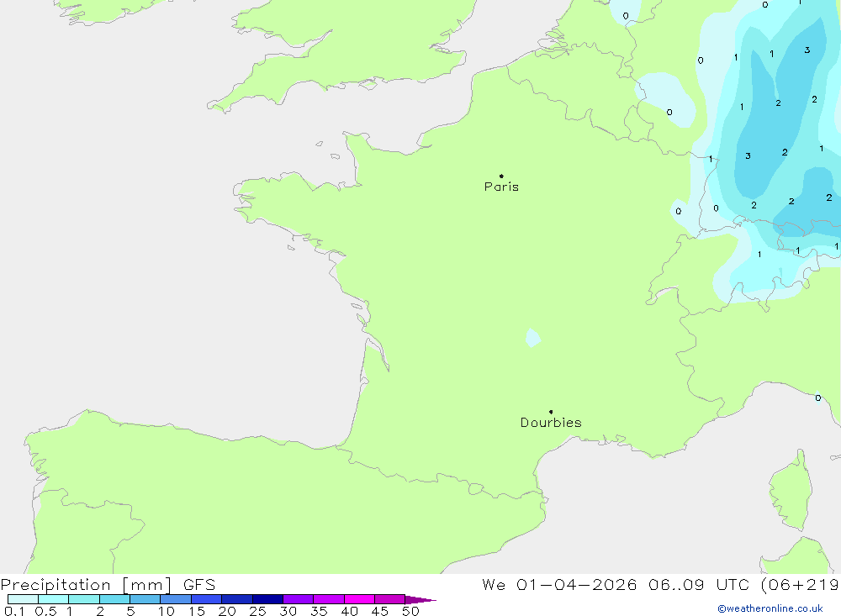Click the GFS model label

point(199,585)
